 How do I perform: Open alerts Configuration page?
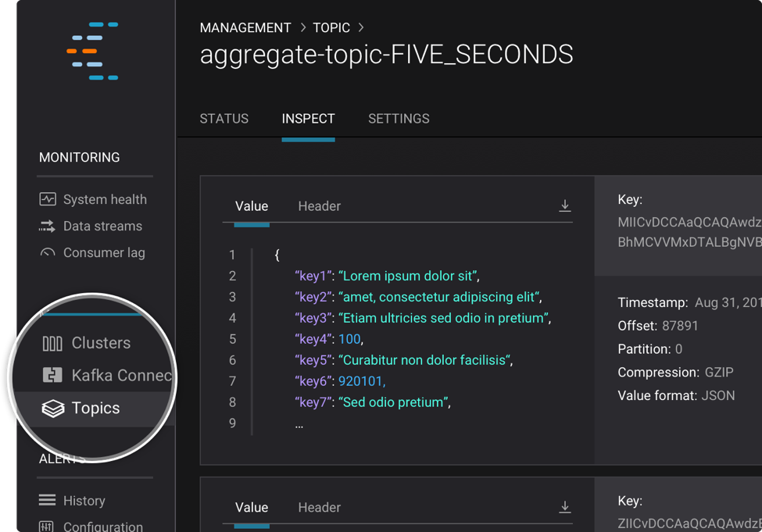tap(103, 527)
